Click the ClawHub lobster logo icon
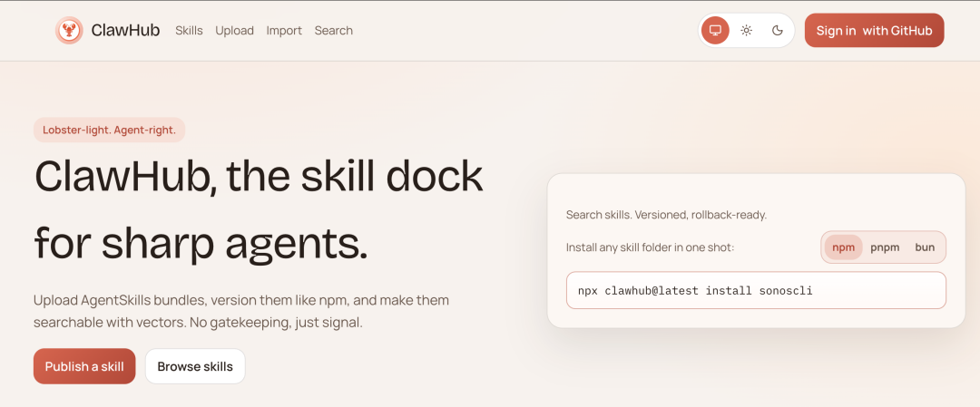980x407 pixels. coord(69,31)
